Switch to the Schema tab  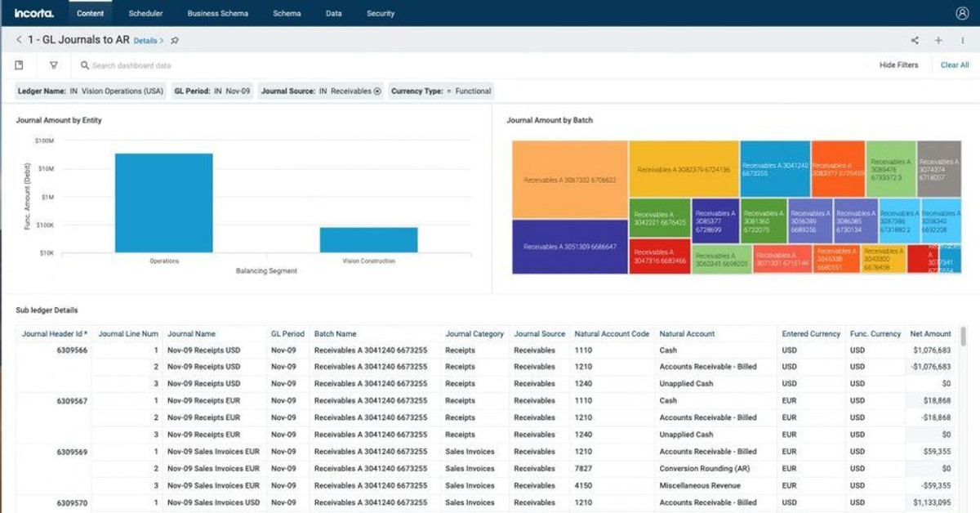click(287, 13)
